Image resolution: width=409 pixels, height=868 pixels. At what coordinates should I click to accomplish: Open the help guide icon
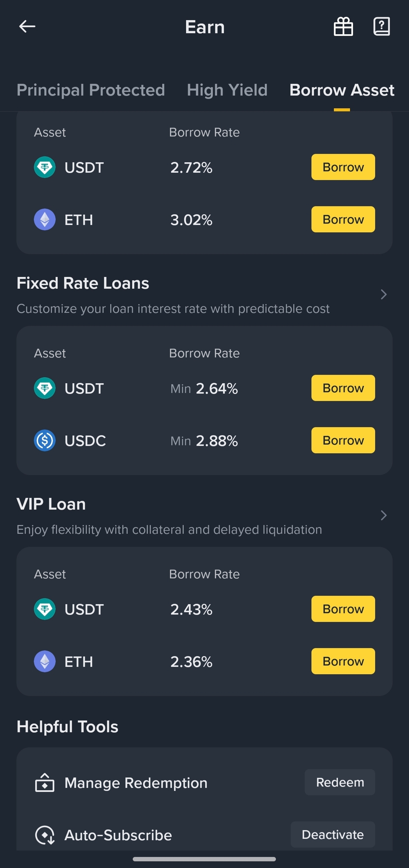382,26
